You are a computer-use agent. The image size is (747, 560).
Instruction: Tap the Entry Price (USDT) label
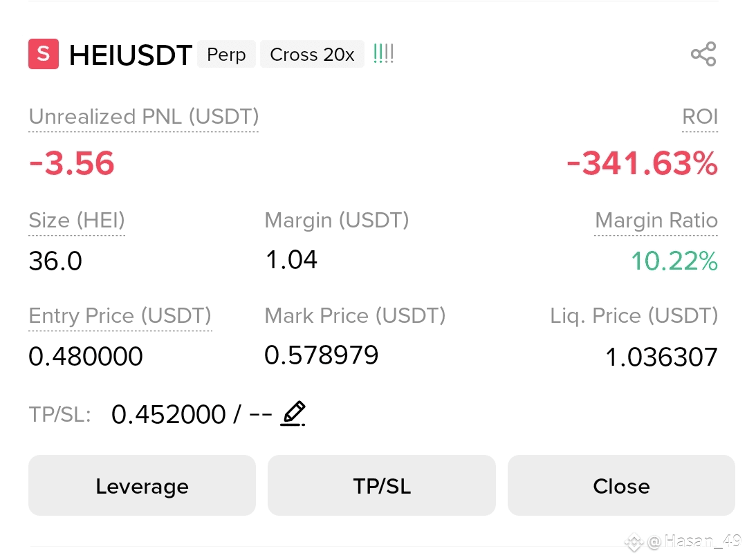click(x=120, y=316)
